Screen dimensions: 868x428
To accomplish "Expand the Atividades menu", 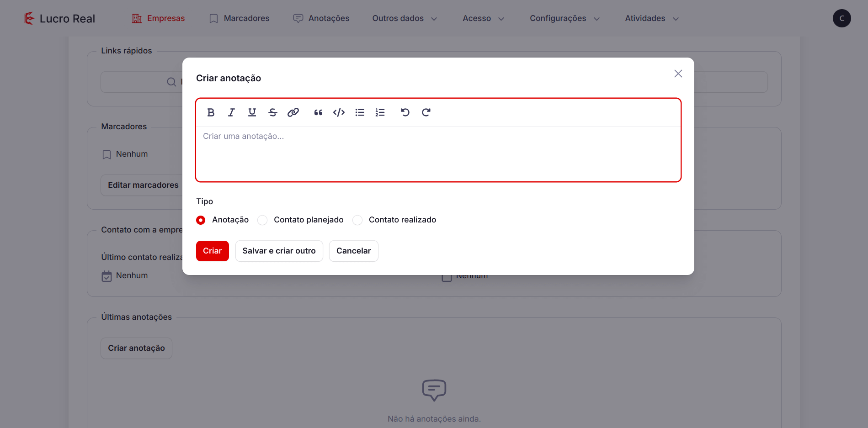I will [x=651, y=18].
